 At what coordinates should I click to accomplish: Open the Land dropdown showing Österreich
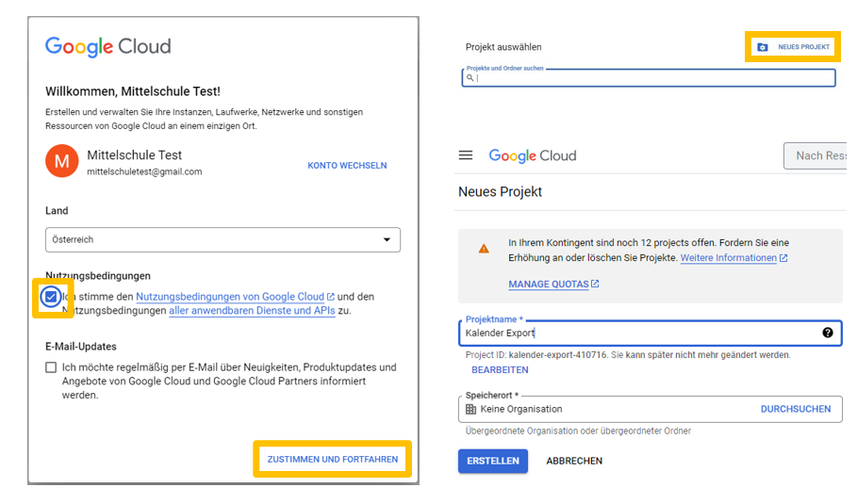[x=222, y=239]
